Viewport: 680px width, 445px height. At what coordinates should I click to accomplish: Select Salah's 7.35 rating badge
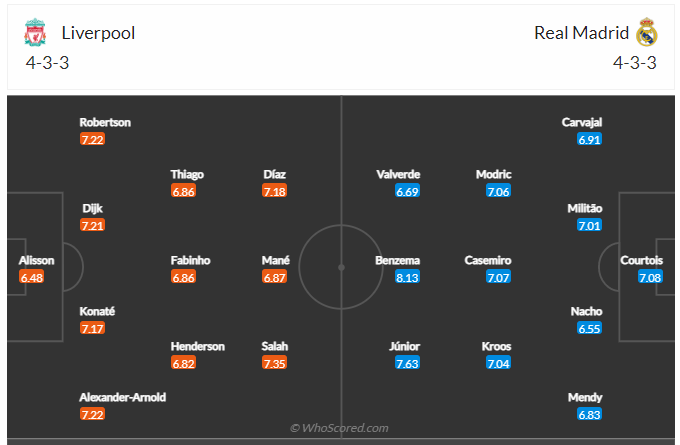274,363
